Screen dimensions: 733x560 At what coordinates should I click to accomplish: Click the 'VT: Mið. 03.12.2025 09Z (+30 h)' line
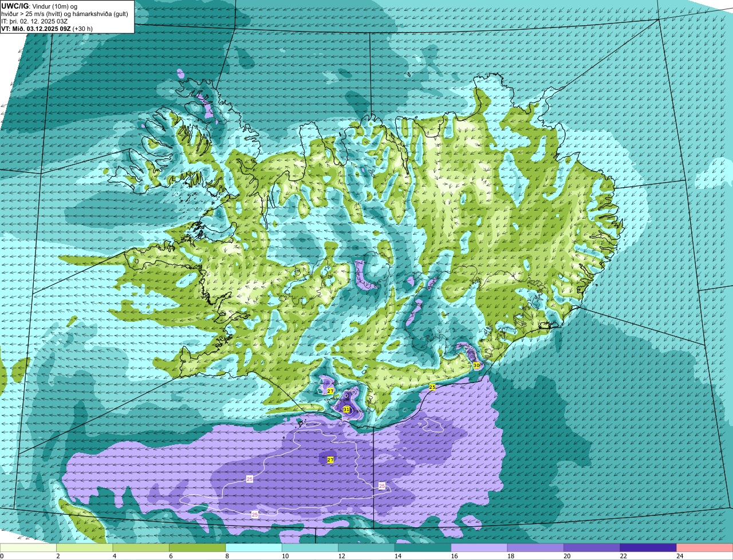click(x=47, y=28)
